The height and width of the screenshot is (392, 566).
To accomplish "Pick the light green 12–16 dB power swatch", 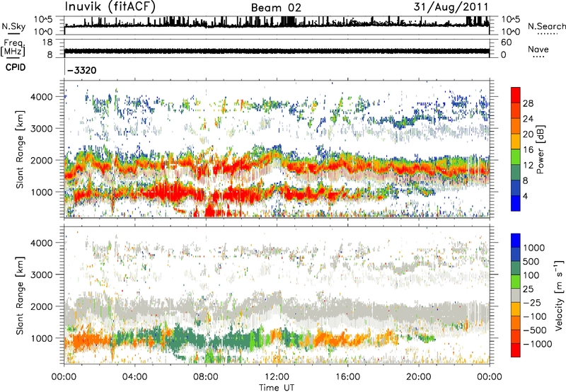I will [516, 157].
